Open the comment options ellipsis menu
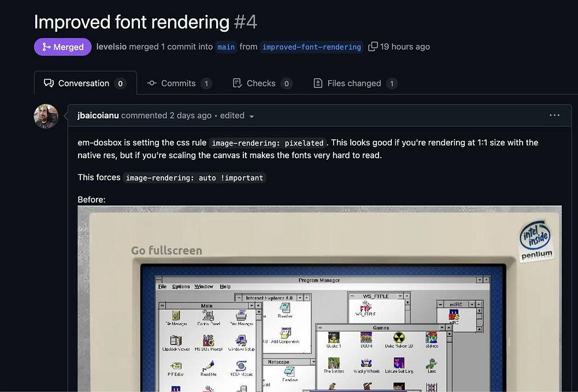Screen dimensions: 578x392 tap(554, 115)
